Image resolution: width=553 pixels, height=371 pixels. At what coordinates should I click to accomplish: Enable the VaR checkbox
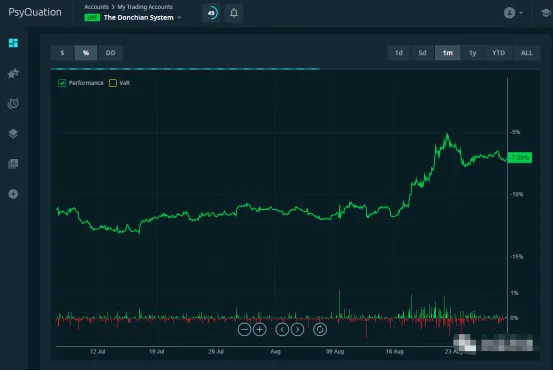[113, 83]
